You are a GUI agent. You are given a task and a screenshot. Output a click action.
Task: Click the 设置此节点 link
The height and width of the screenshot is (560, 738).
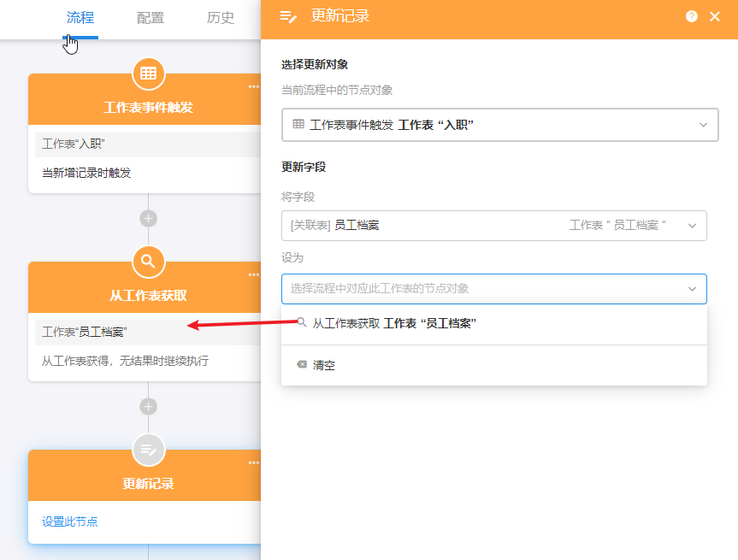[70, 522]
